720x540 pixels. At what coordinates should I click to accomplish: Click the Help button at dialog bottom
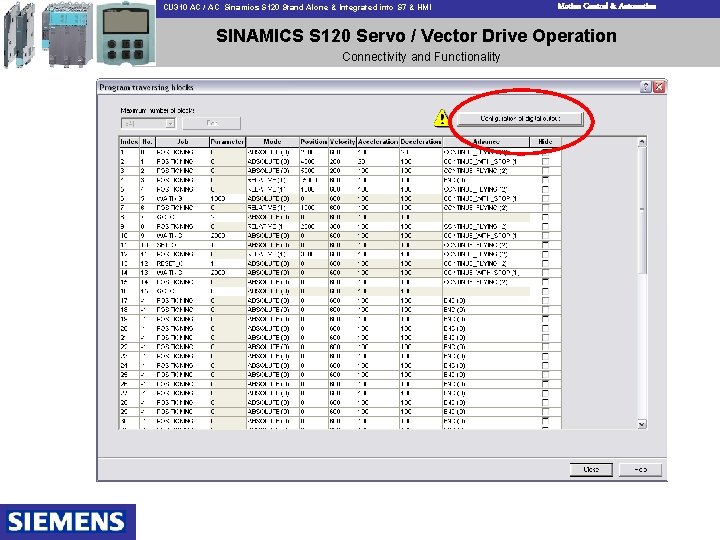point(641,469)
